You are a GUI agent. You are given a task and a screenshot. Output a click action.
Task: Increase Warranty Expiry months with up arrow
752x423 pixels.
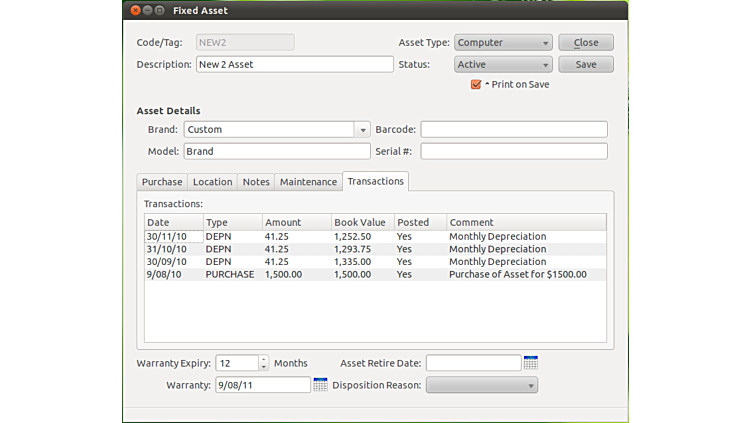(x=264, y=359)
